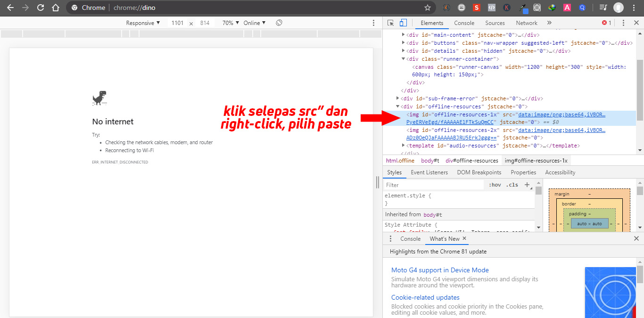Select div#offline-resources in the breadcrumb
Viewport: 644px width, 318px height.
click(471, 161)
